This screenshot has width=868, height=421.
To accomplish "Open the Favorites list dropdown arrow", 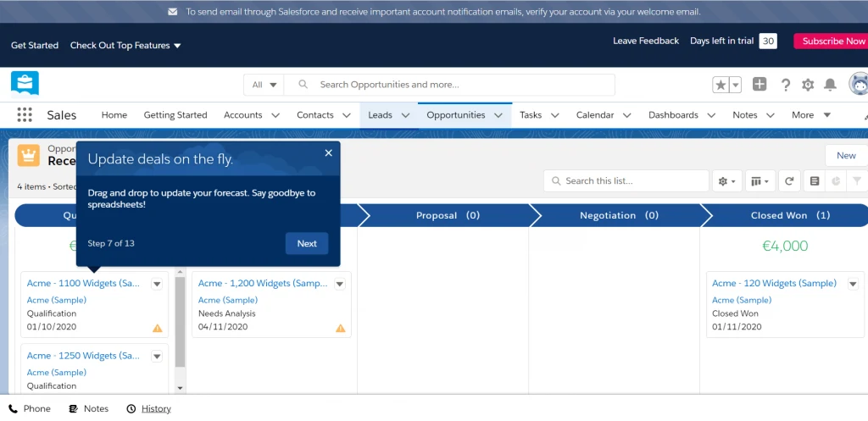I will [x=735, y=85].
